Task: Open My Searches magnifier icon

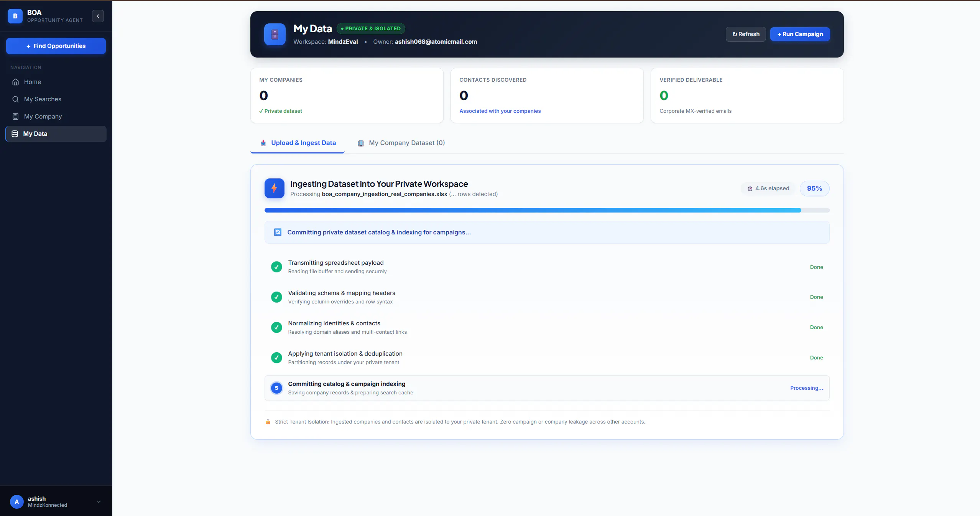Action: tap(15, 99)
